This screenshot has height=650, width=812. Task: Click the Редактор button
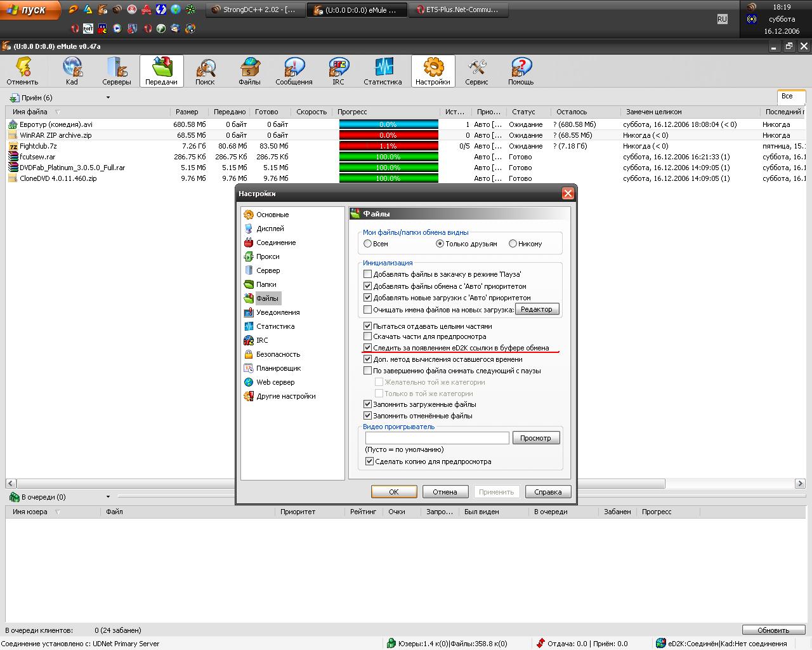coord(537,309)
